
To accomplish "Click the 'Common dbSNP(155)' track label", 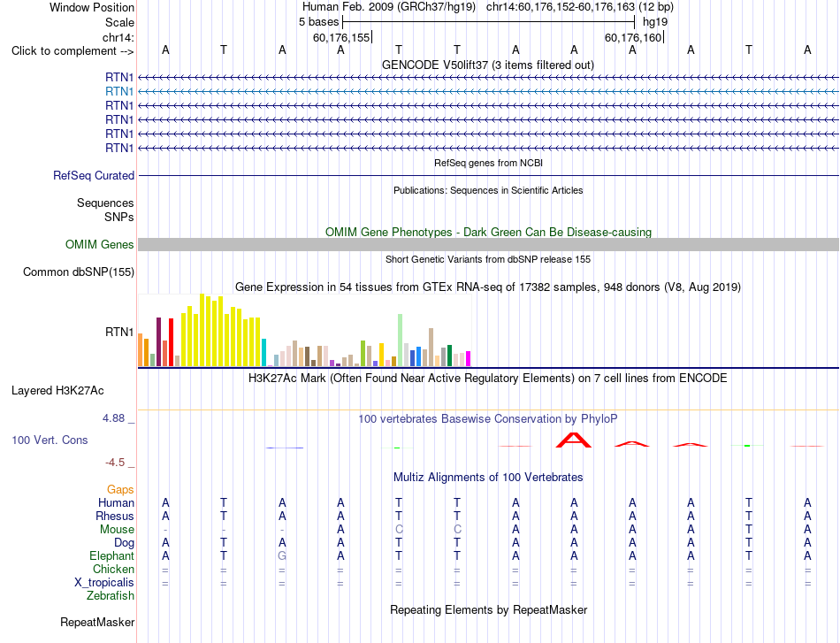I will 78,272.
